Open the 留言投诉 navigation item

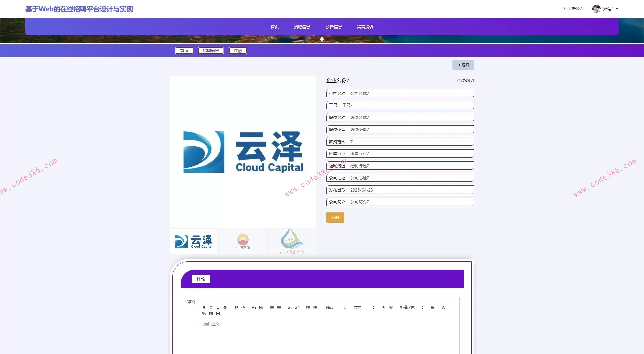(x=365, y=27)
